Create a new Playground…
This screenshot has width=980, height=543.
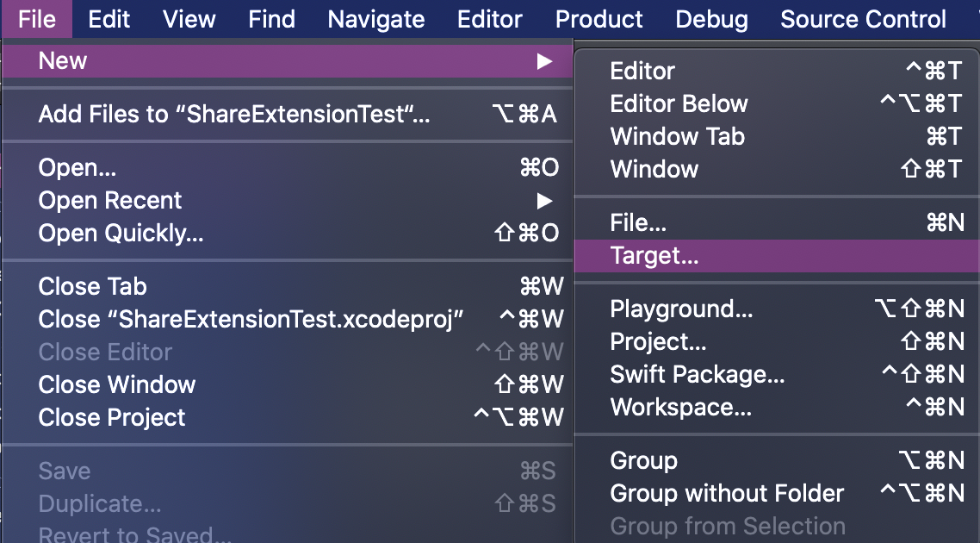681,309
